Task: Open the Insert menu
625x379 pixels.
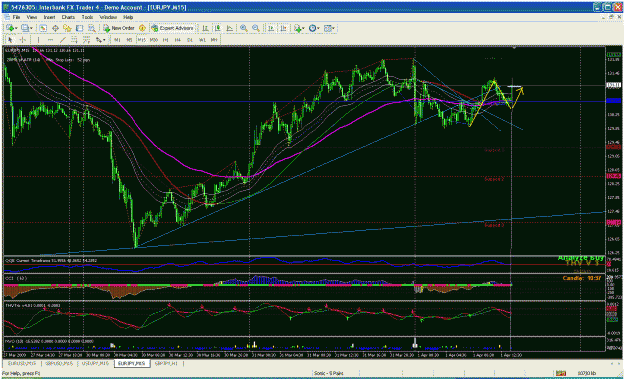Action: point(49,17)
